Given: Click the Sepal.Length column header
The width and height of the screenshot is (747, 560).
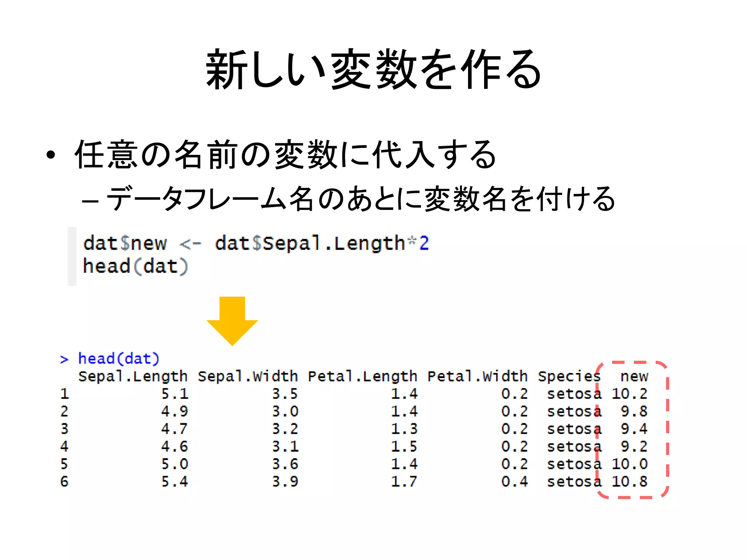Looking at the screenshot, I should (x=133, y=377).
